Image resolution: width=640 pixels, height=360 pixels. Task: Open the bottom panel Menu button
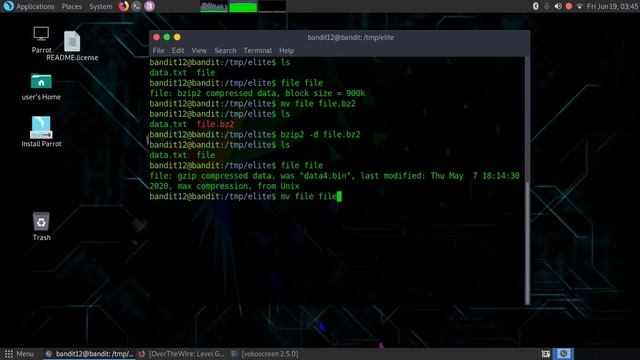(x=19, y=354)
